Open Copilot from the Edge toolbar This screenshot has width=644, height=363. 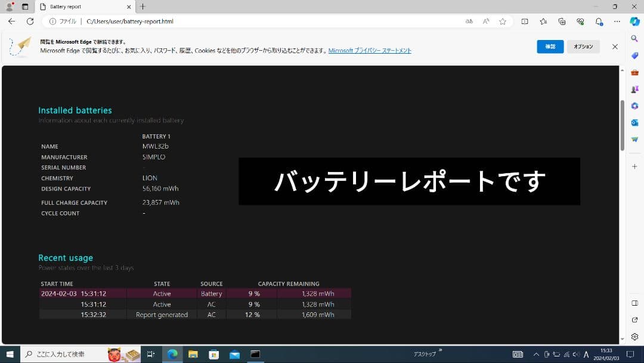click(634, 21)
